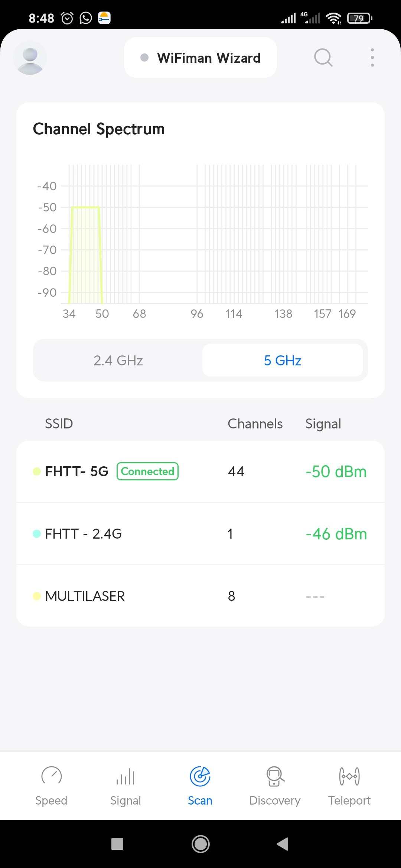Open the FHTT - 2.4G network entry
Image resolution: width=401 pixels, height=868 pixels.
point(200,534)
